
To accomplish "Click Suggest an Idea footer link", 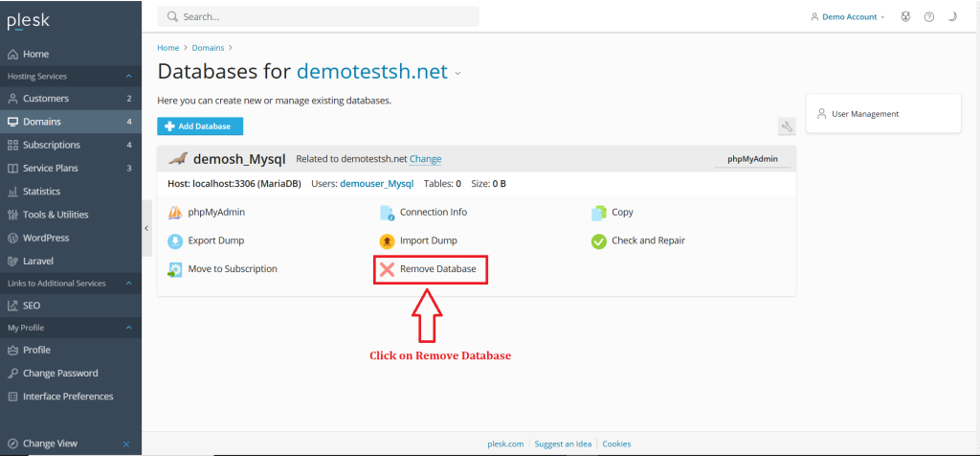I will [563, 445].
